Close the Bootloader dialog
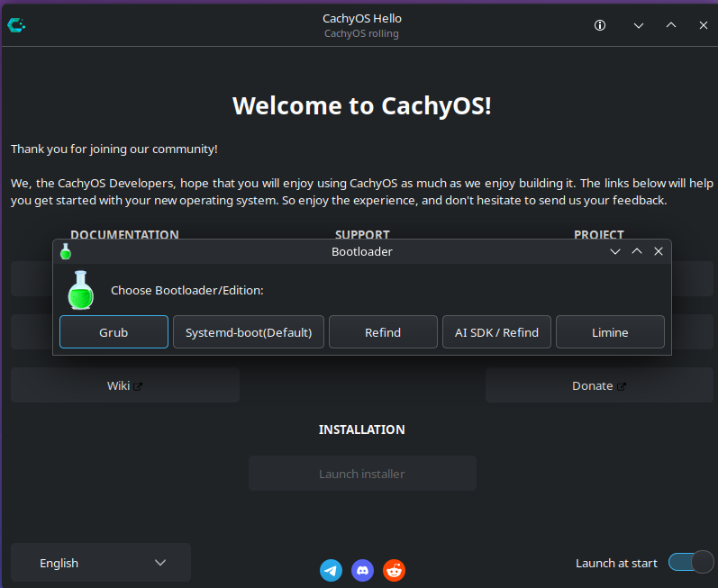718x588 pixels. point(659,251)
